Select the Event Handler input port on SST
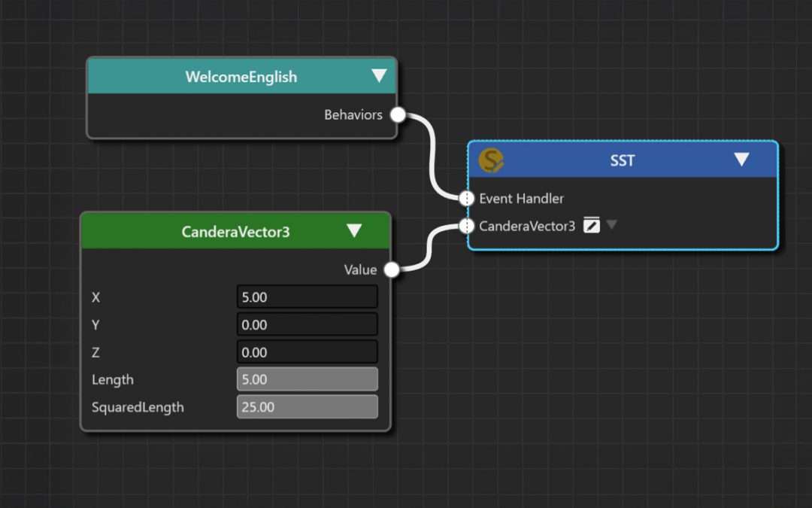Viewport: 812px width, 508px height. (x=466, y=199)
